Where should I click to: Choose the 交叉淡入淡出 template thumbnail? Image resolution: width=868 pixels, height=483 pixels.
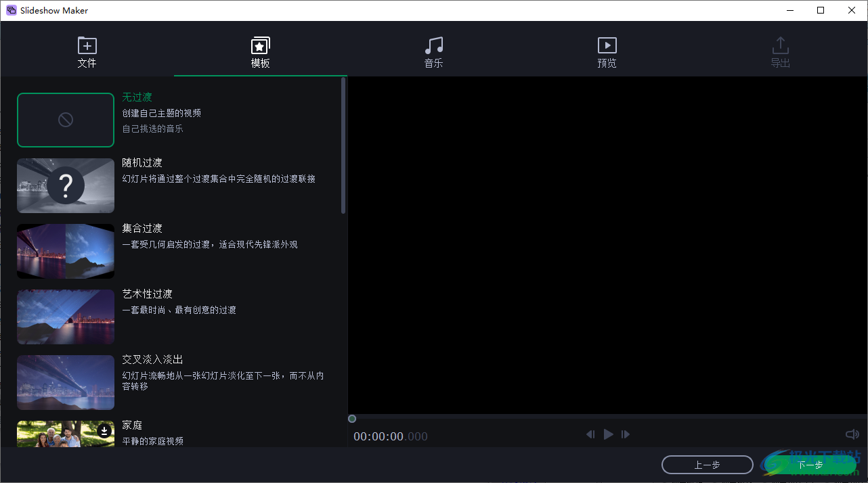pos(66,382)
